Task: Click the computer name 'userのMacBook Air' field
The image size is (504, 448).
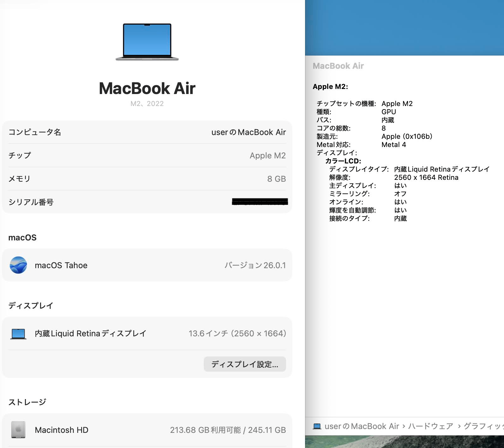Action: [248, 132]
